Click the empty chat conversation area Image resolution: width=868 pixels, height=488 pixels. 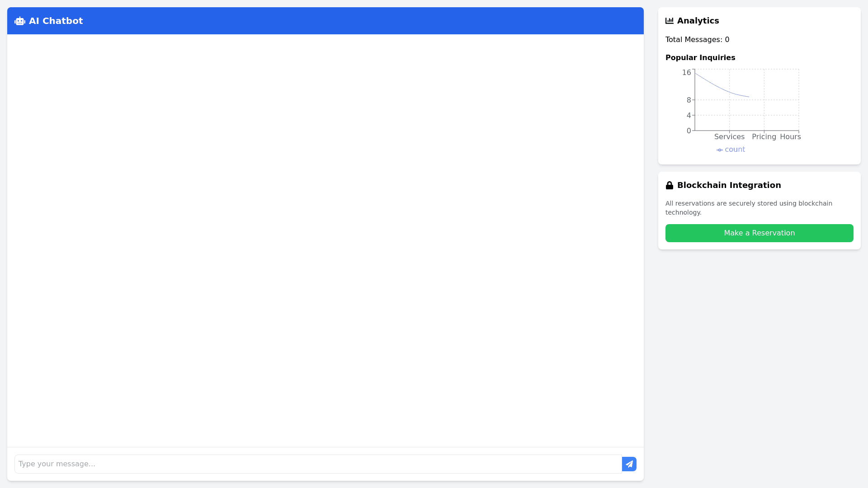325,240
